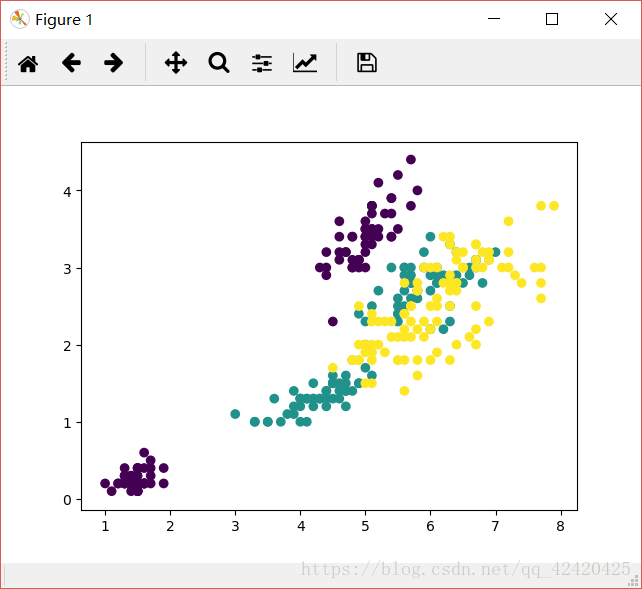Screen dimensions: 642x589
Task: Click the y-axis tick label 0
Action: [x=67, y=500]
